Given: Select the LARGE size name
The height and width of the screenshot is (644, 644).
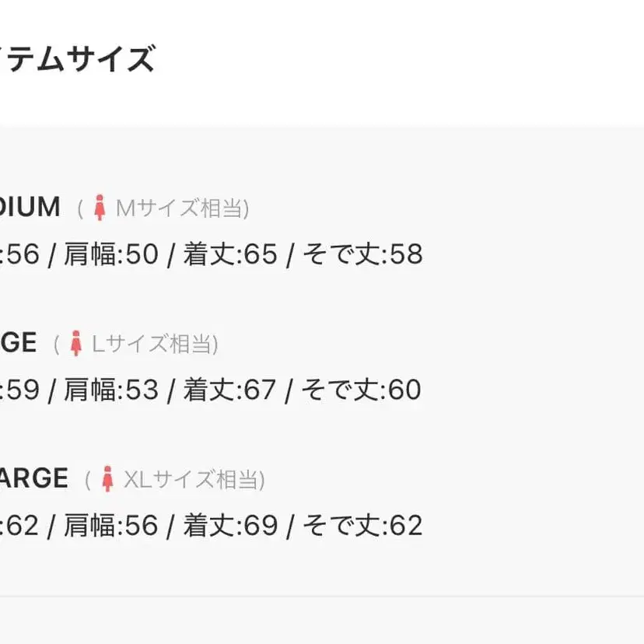Looking at the screenshot, I should 18,343.
